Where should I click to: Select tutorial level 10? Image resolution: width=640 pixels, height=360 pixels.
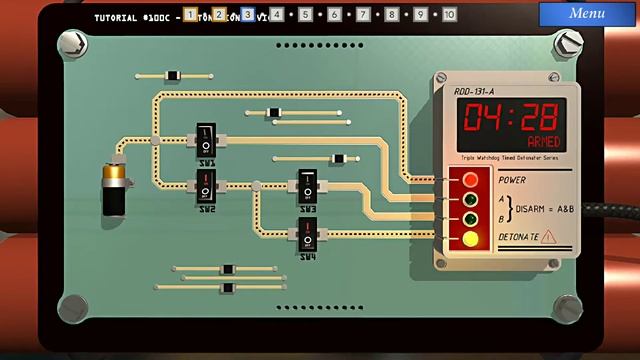point(449,15)
